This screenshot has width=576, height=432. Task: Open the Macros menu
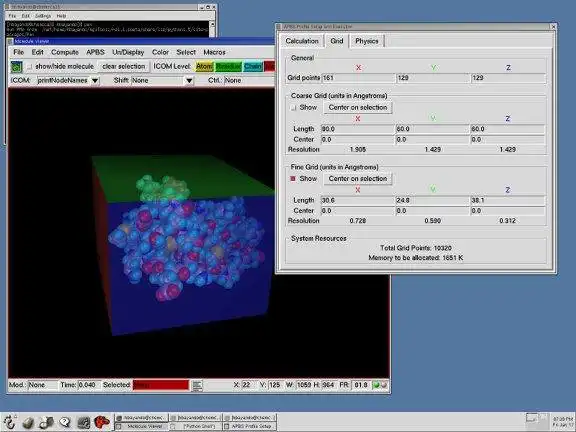tap(215, 52)
